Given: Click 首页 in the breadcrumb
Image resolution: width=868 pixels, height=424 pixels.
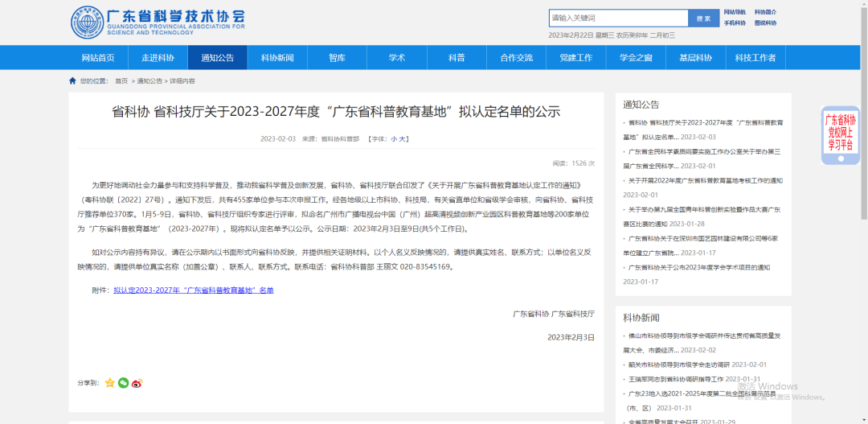Looking at the screenshot, I should (x=121, y=81).
